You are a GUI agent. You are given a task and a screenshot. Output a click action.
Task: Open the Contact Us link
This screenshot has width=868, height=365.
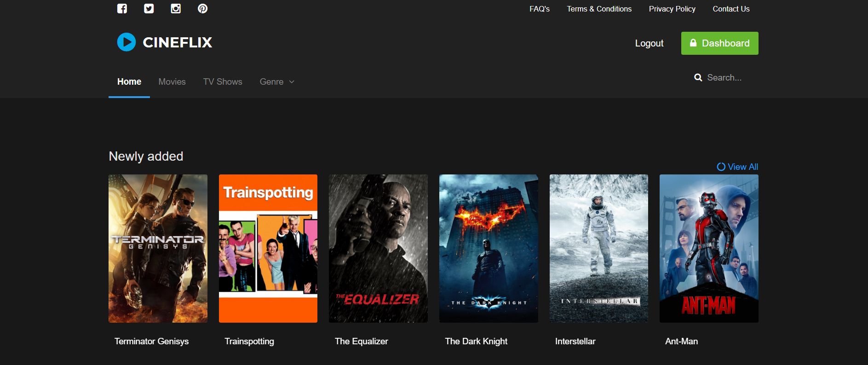731,9
